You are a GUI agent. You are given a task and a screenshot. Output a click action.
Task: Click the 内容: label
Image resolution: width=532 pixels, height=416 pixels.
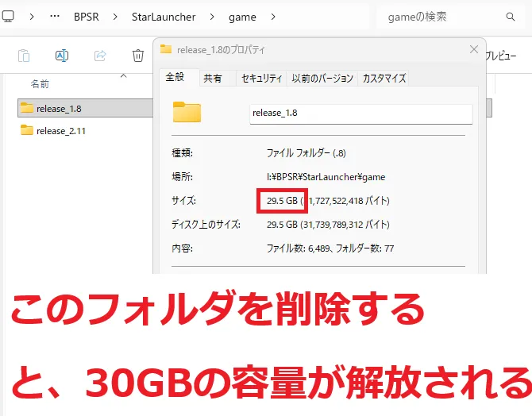point(182,248)
